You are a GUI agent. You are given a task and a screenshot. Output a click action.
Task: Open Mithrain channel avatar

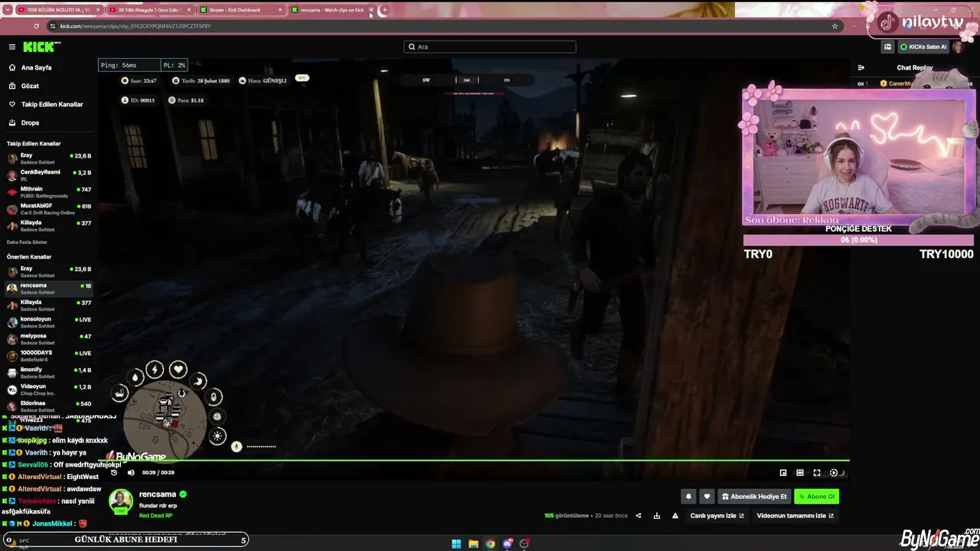[x=12, y=192]
